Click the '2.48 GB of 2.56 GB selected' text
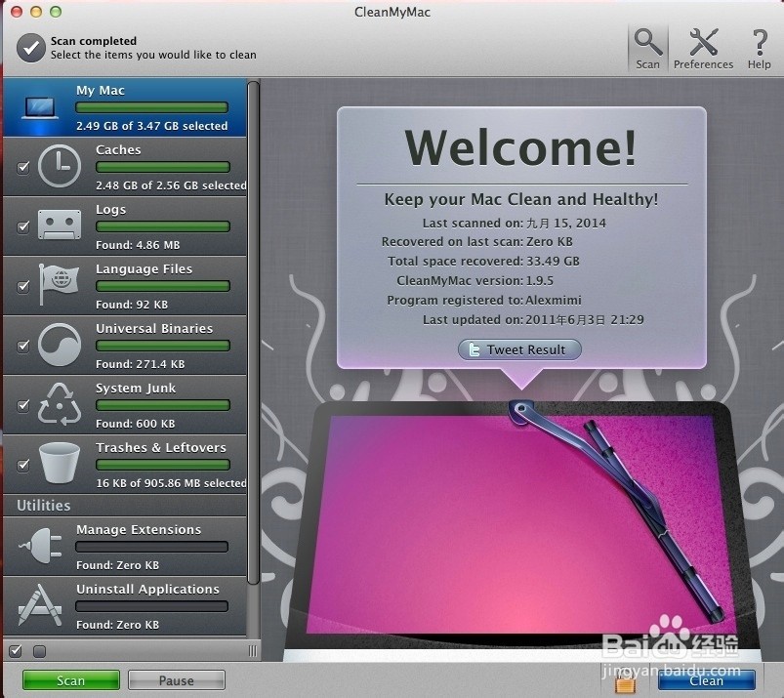784x698 pixels. pos(171,185)
